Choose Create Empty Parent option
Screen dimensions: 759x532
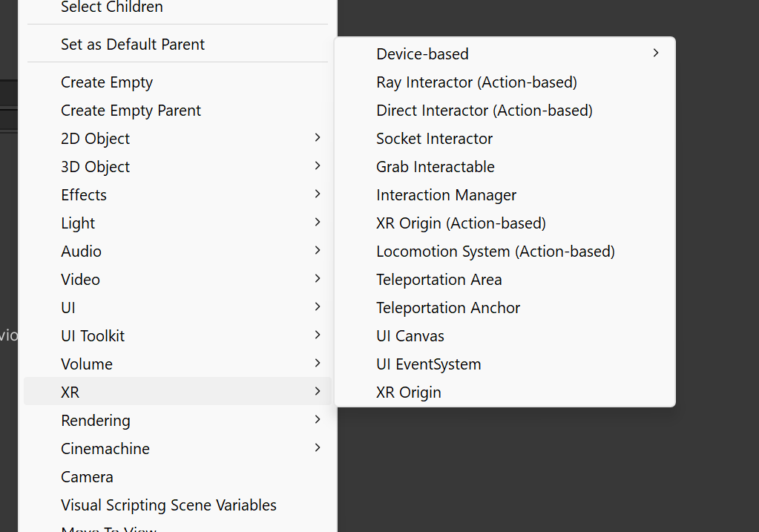131,111
